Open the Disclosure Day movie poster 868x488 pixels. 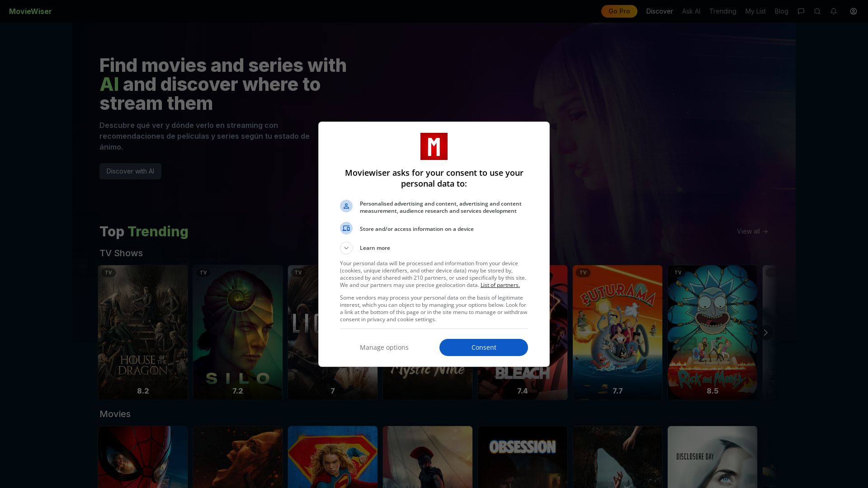pos(712,457)
